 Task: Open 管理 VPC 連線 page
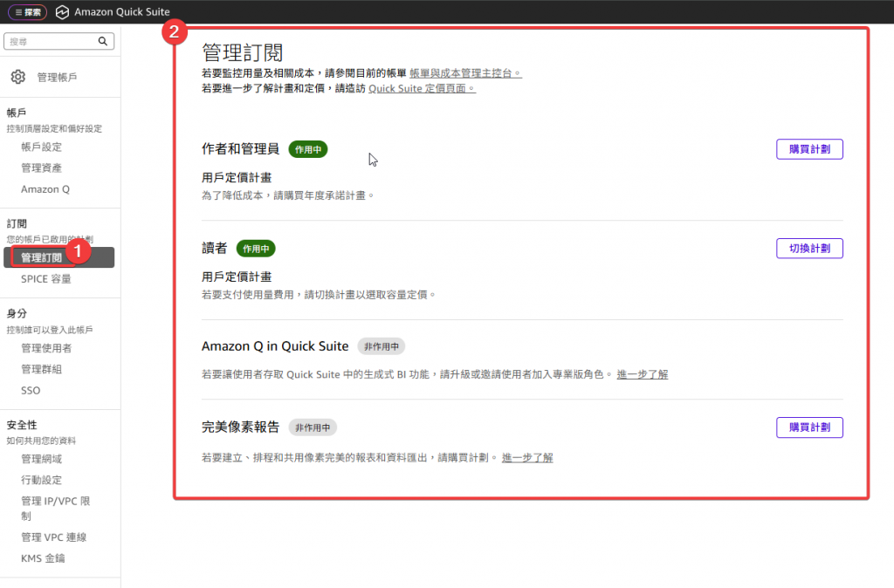click(54, 537)
